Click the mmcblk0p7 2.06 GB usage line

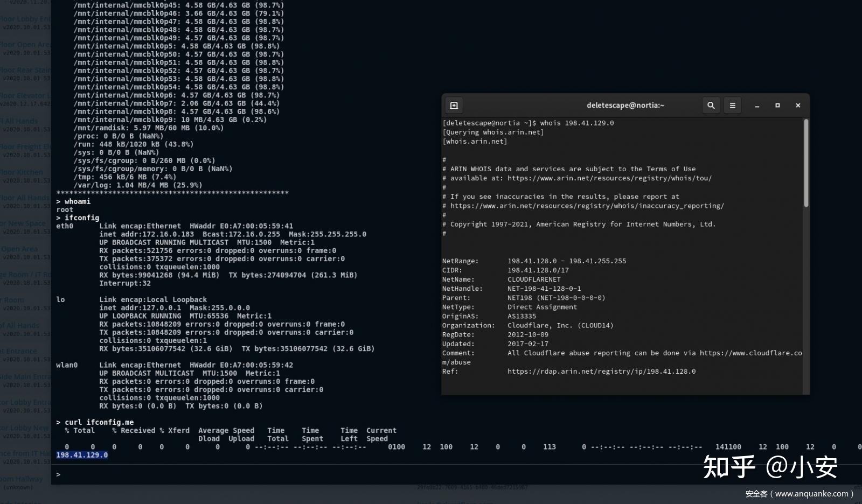pos(177,103)
